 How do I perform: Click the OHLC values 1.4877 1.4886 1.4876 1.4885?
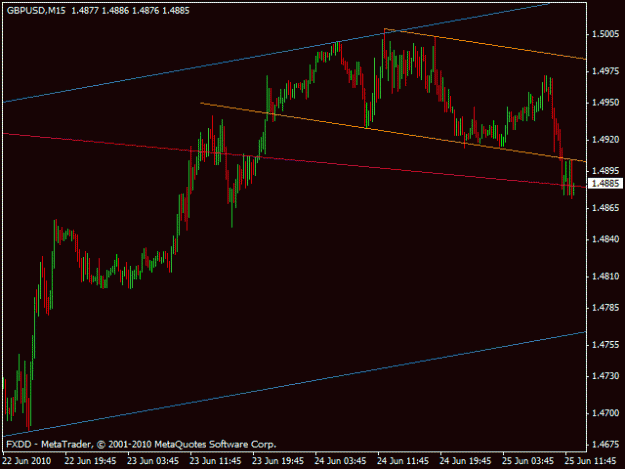[130, 11]
